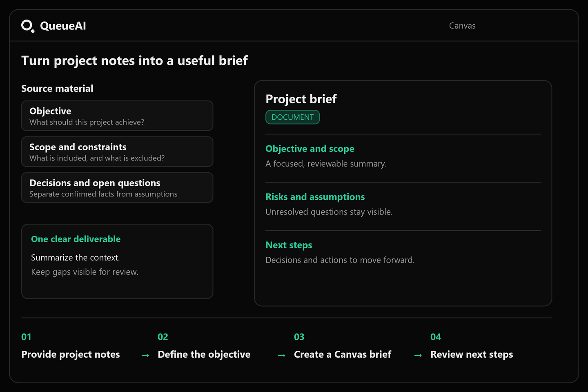Open the Canvas tab in header

tap(462, 26)
